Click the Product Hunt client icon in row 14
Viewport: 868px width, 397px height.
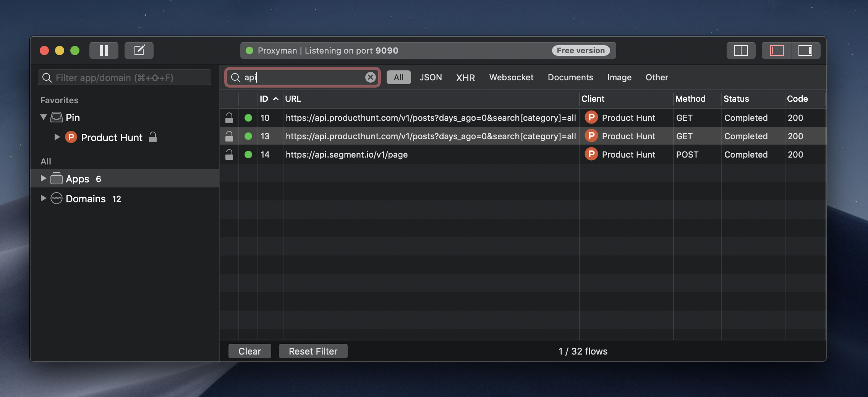591,154
